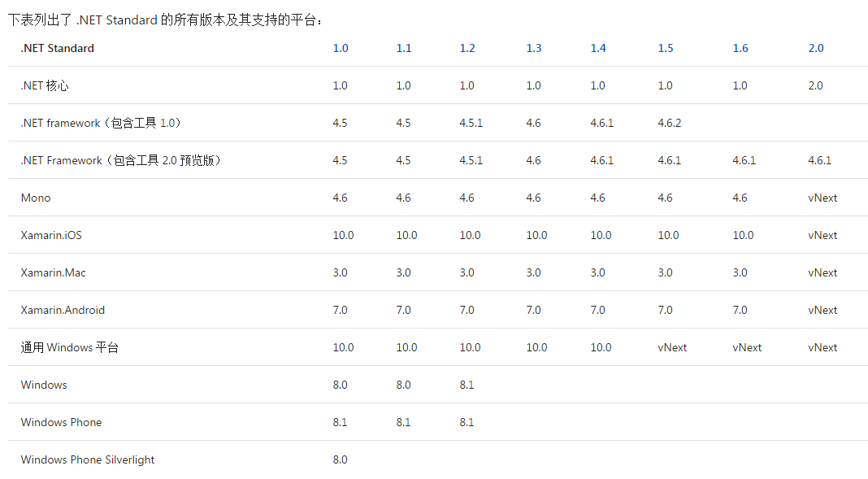Click '1.0' under 1.0 in .NET 核心 row
The image size is (868, 479).
pos(340,86)
